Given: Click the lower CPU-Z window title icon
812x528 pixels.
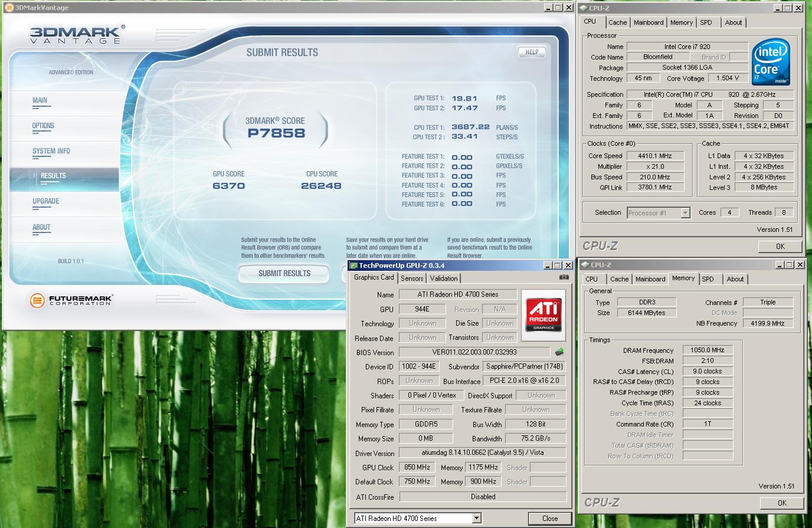Looking at the screenshot, I should (585, 265).
